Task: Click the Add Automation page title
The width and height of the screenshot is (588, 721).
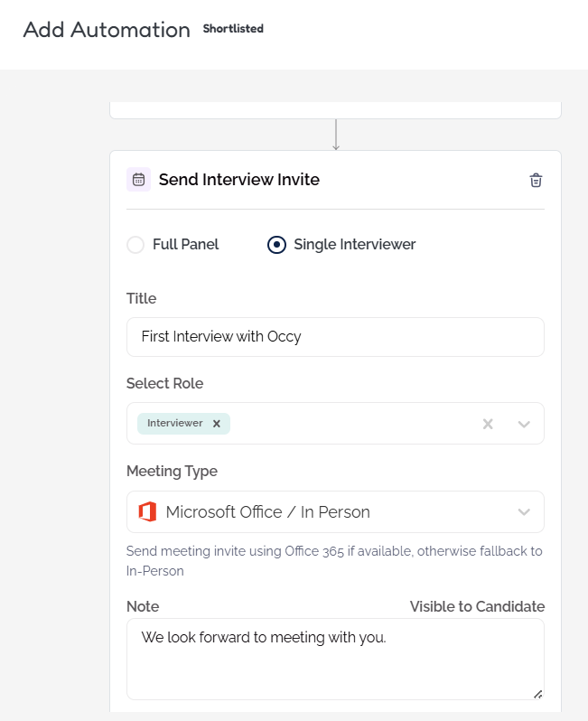Action: (x=107, y=30)
